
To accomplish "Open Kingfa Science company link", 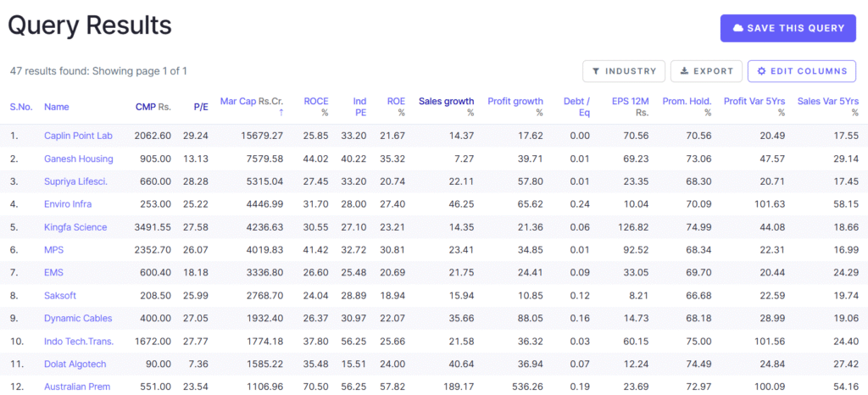I will (x=75, y=227).
